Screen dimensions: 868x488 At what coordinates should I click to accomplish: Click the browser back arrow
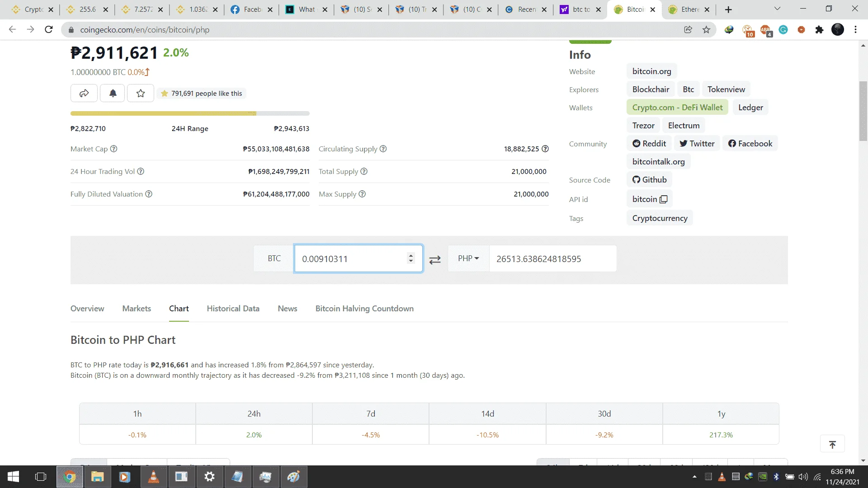(12, 29)
